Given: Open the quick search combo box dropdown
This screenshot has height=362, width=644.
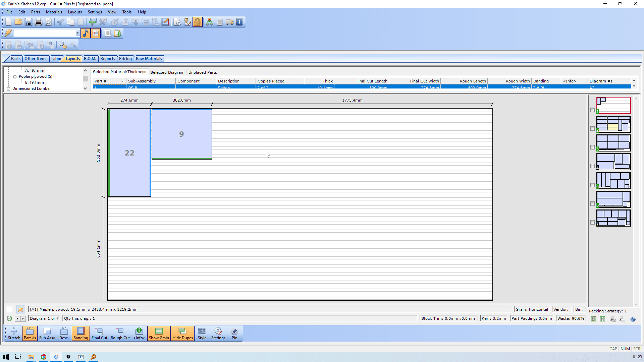Looking at the screenshot, I should (x=77, y=33).
